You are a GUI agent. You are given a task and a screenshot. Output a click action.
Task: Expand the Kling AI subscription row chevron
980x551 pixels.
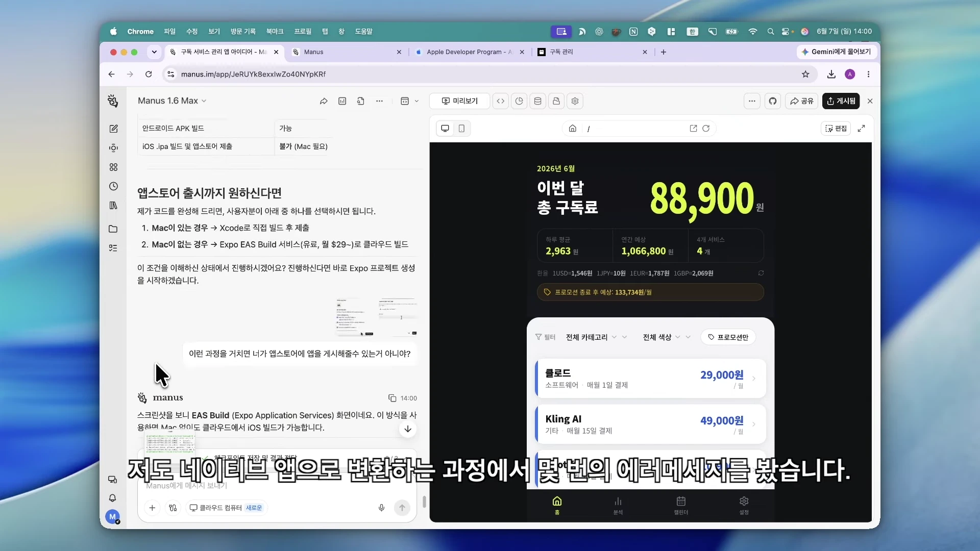[754, 424]
